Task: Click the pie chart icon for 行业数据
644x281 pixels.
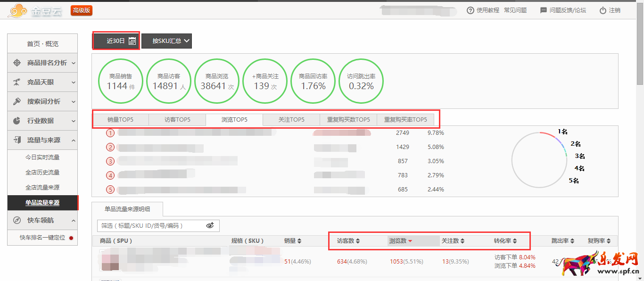Action: coord(17,121)
